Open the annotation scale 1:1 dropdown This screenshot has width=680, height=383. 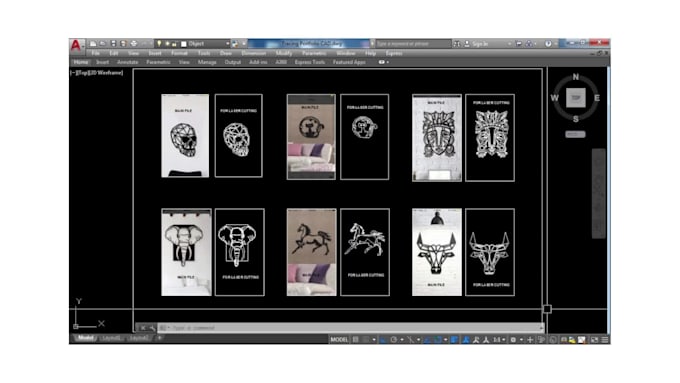pyautogui.click(x=498, y=340)
